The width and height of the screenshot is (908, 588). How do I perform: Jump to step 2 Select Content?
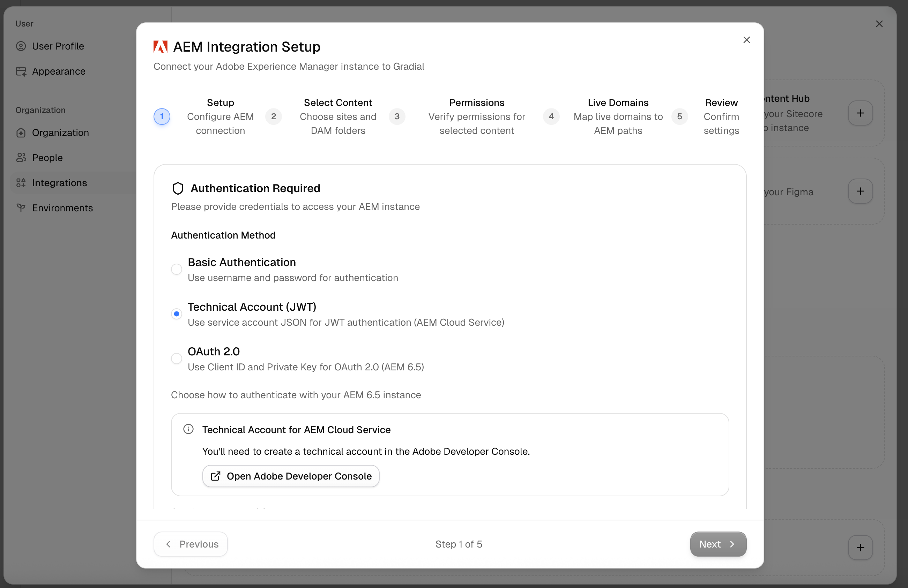(274, 116)
